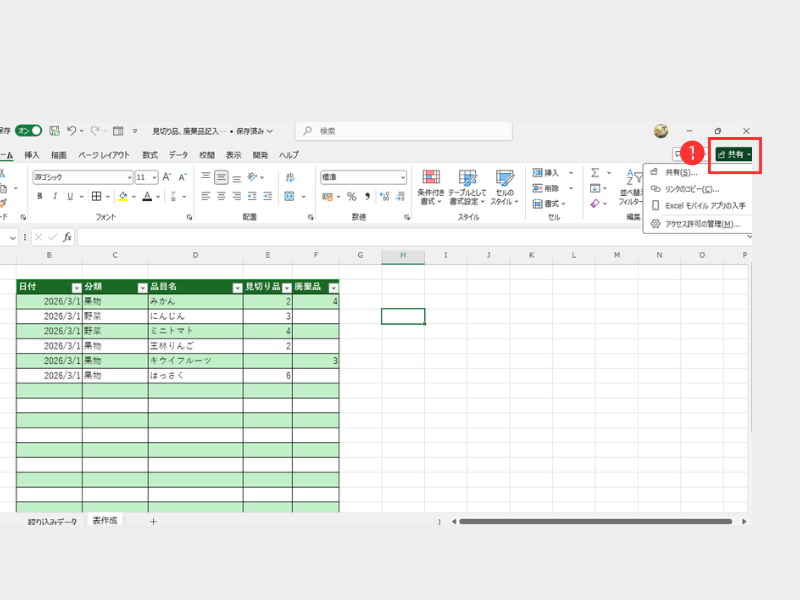Click the percent style icon
800x600 pixels.
pos(351,196)
